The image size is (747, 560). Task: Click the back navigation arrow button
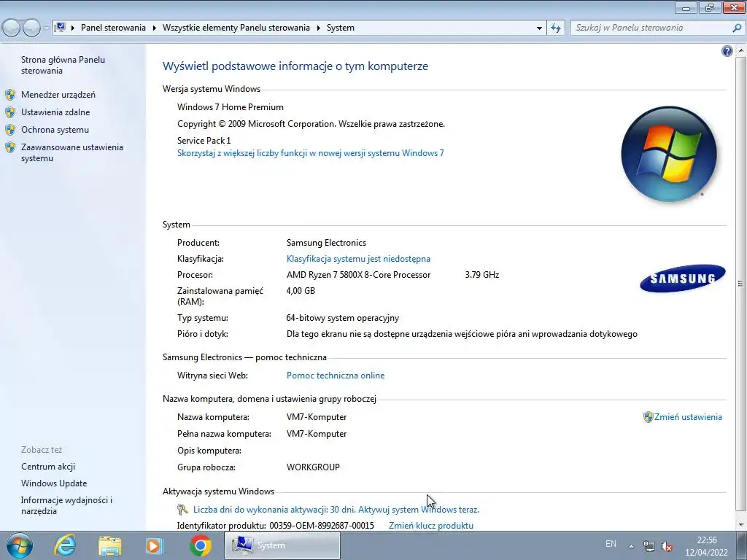click(x=12, y=28)
